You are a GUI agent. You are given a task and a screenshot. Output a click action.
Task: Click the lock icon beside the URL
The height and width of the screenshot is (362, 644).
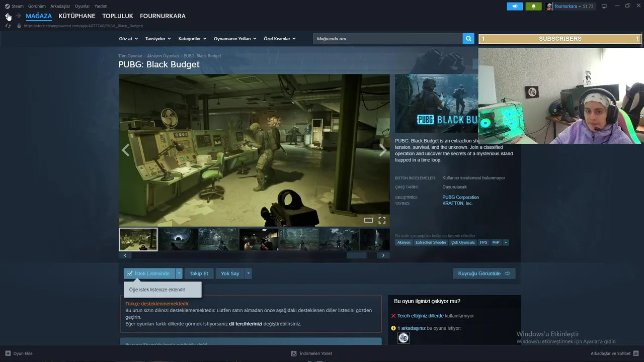coord(19,26)
